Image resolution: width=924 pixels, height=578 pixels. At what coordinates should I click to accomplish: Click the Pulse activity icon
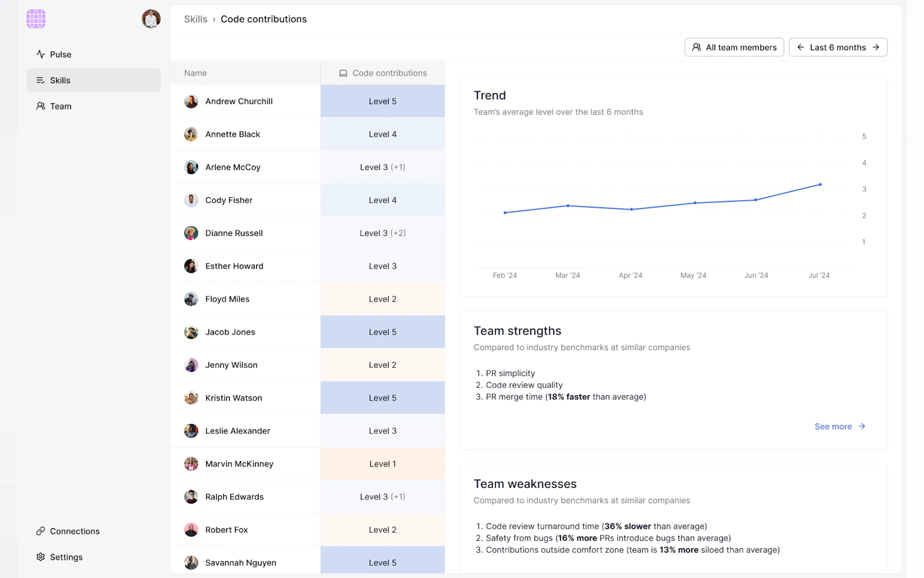pyautogui.click(x=40, y=54)
